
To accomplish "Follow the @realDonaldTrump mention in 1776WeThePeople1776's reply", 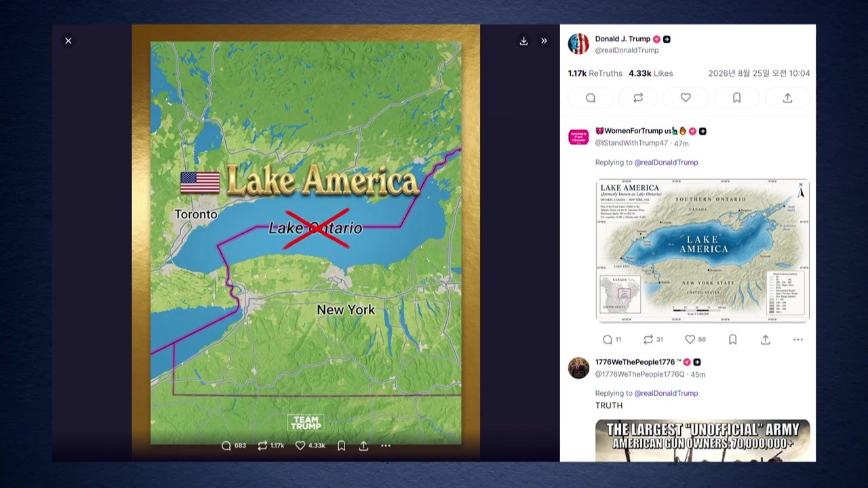I will (x=666, y=393).
